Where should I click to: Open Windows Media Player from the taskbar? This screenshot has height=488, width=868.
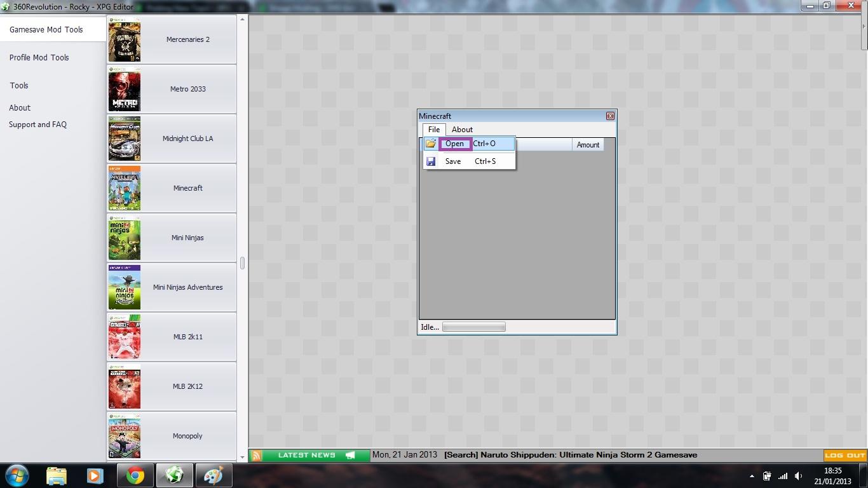95,475
